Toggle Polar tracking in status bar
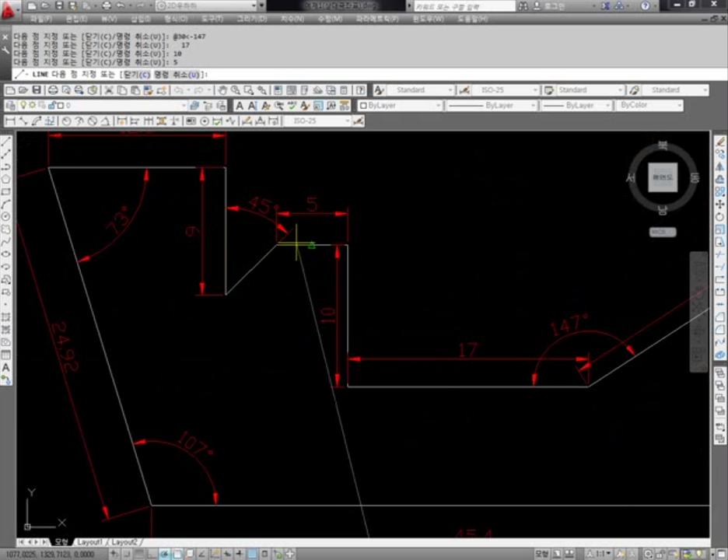Viewport: 728px width, 560px height. (164, 554)
